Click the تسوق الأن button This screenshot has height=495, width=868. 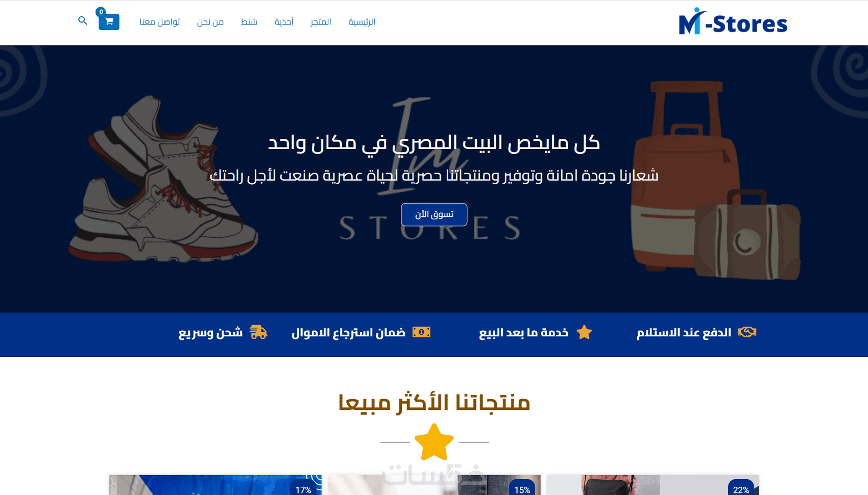tap(434, 214)
